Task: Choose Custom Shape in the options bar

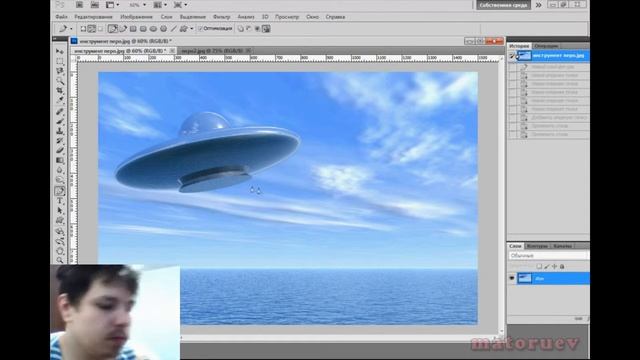Action: click(184, 29)
